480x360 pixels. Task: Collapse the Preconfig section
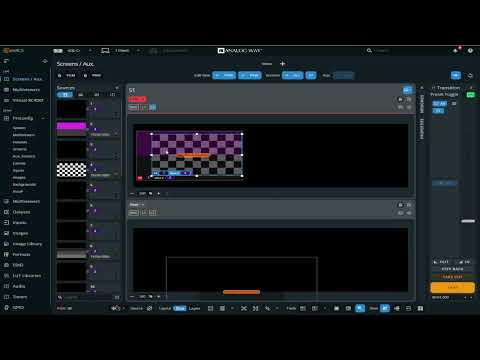pos(43,118)
